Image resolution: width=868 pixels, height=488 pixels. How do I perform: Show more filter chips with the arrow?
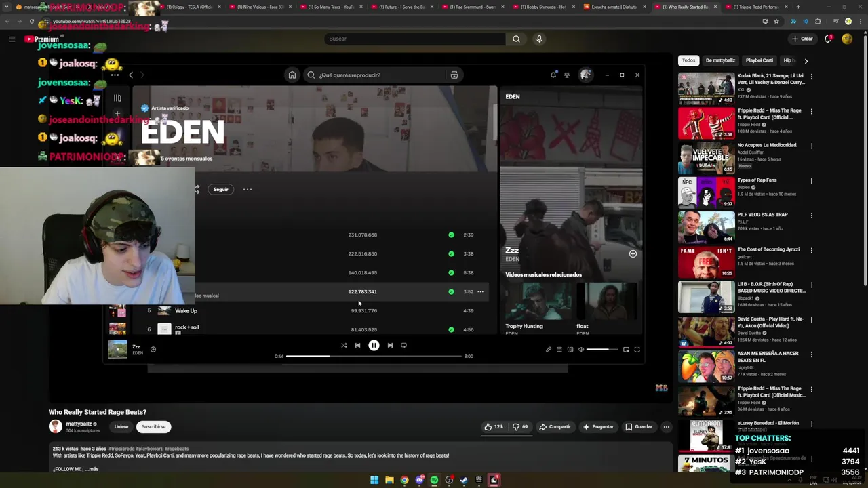coord(806,61)
